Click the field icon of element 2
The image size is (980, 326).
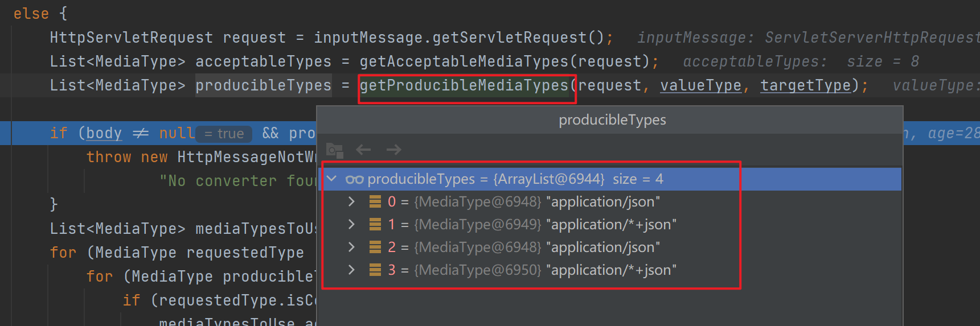coord(375,247)
